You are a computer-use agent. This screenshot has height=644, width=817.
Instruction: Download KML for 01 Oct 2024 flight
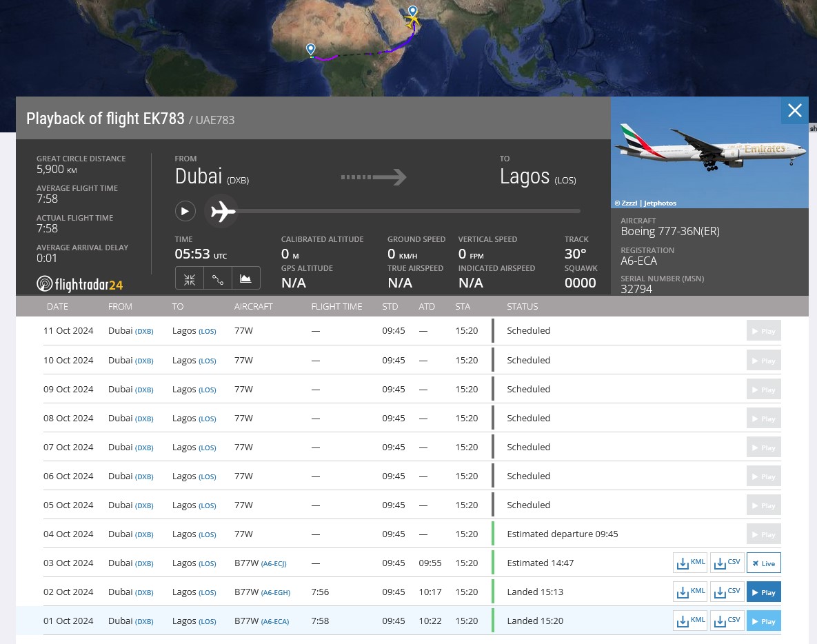click(690, 621)
